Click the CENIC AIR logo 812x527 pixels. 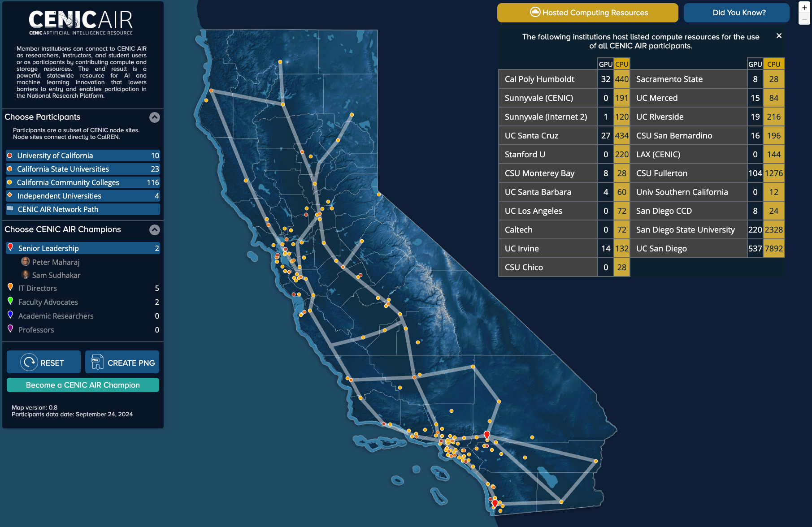point(81,23)
